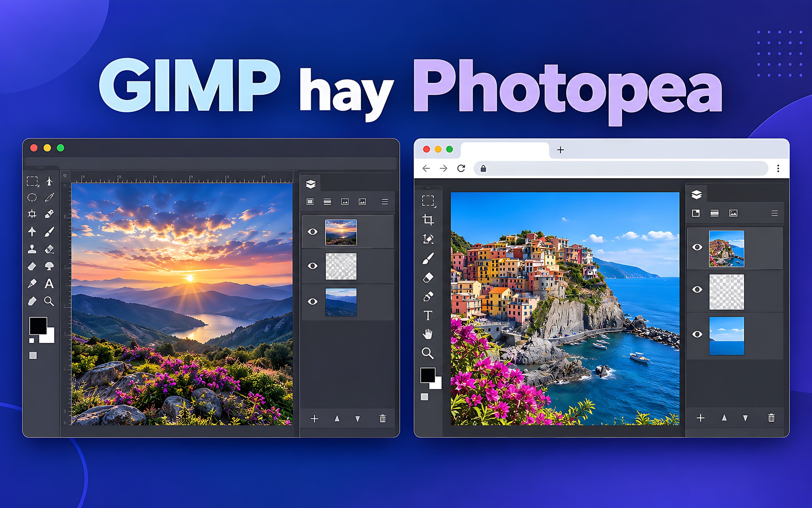Reset colors via small squares in GIMP

[x=32, y=341]
